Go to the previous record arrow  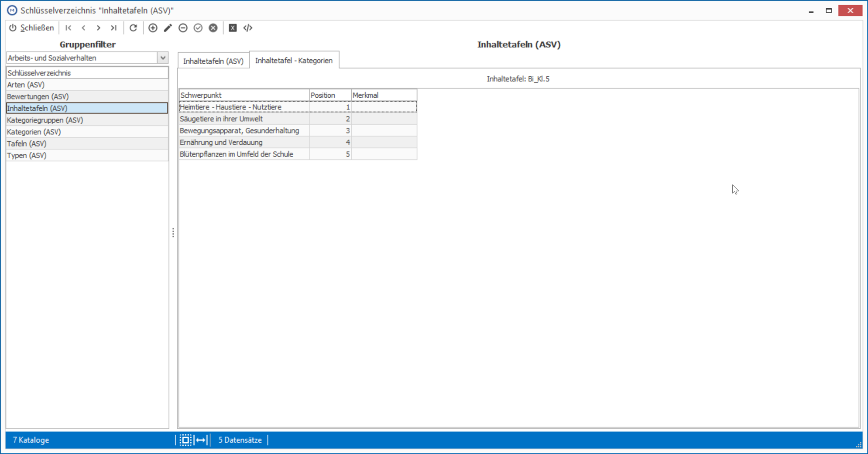(x=83, y=28)
